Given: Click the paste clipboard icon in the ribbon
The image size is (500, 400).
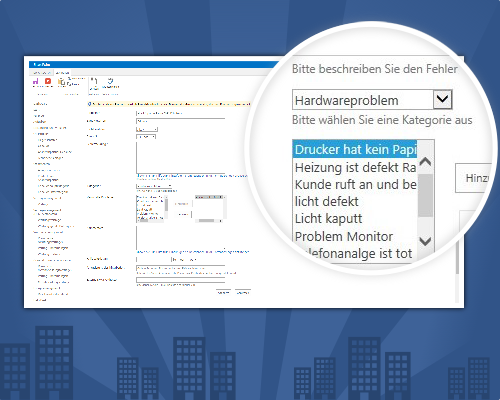Looking at the screenshot, I should click(61, 82).
